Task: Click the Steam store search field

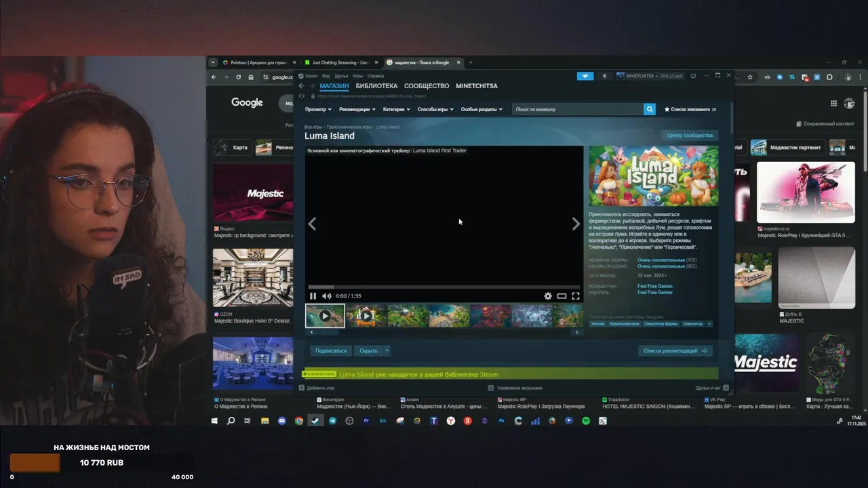Action: tap(578, 109)
